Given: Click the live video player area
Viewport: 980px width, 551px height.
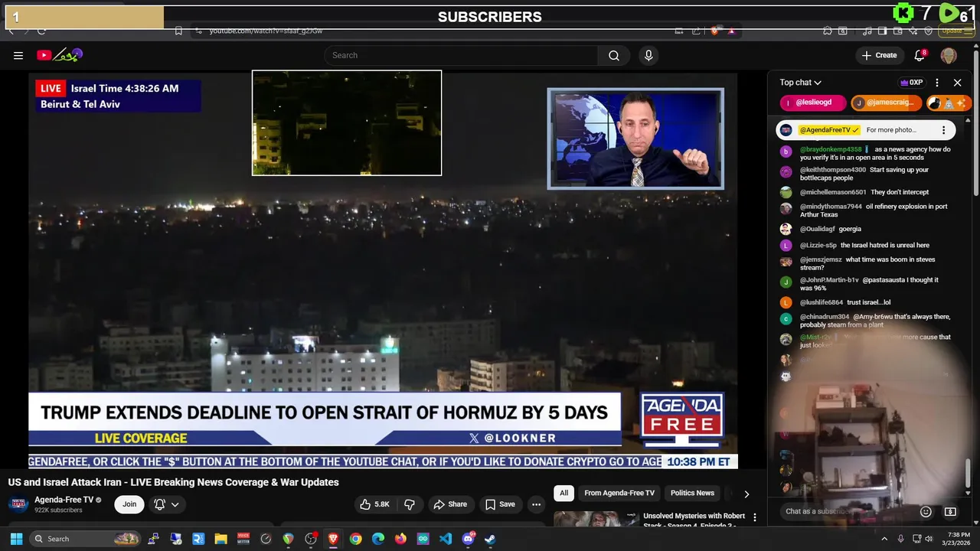Looking at the screenshot, I should (x=383, y=270).
